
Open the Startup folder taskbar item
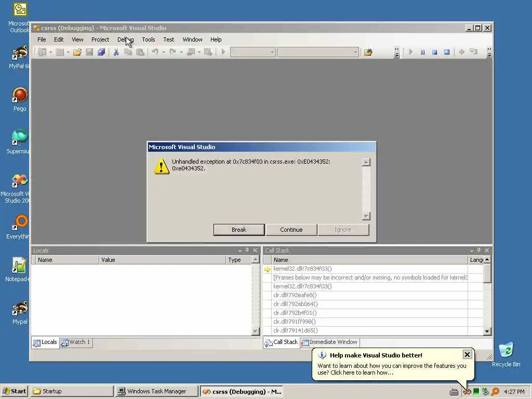tap(71, 391)
